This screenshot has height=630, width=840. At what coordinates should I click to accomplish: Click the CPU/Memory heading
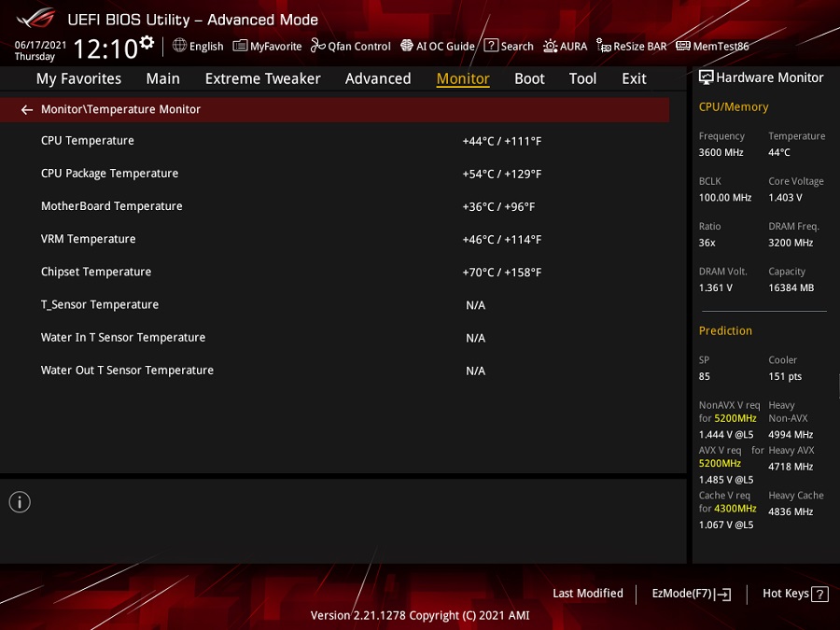(734, 107)
